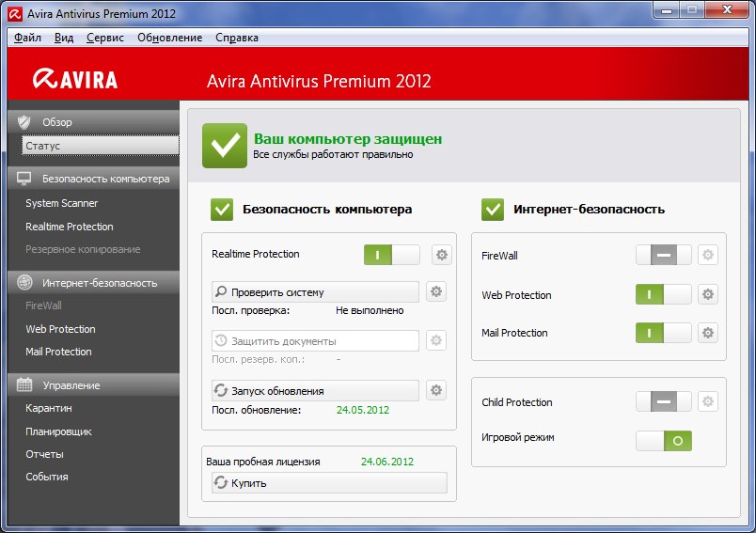Screen dimensions: 756x533
Task: Click Интернет-безопасность sidebar header
Action: click(93, 283)
